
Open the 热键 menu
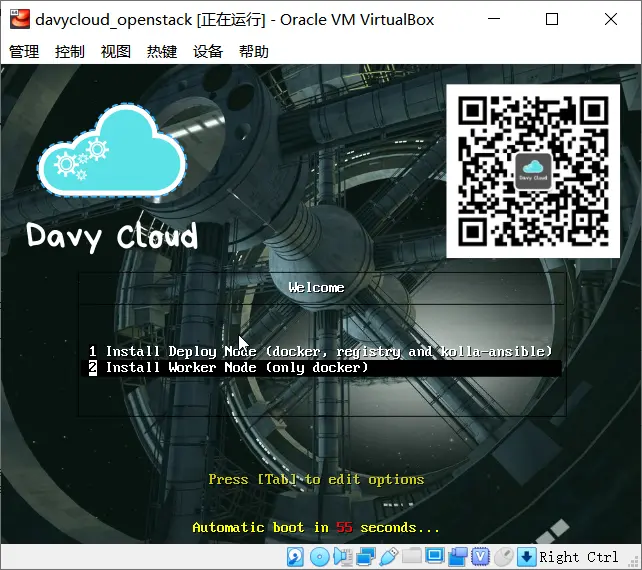[x=162, y=52]
